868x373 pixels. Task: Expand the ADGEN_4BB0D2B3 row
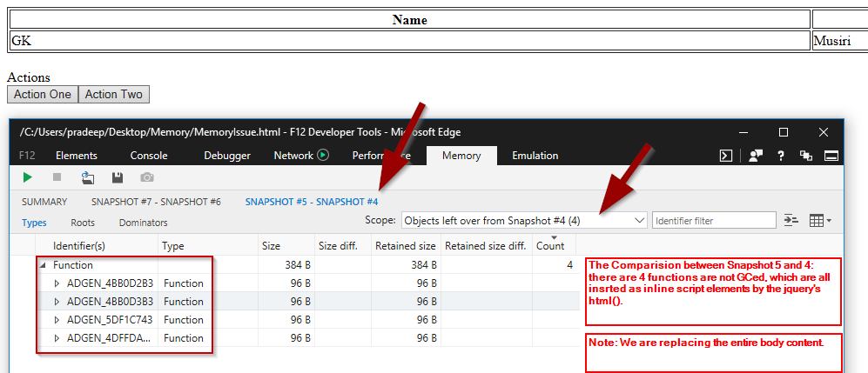[57, 283]
